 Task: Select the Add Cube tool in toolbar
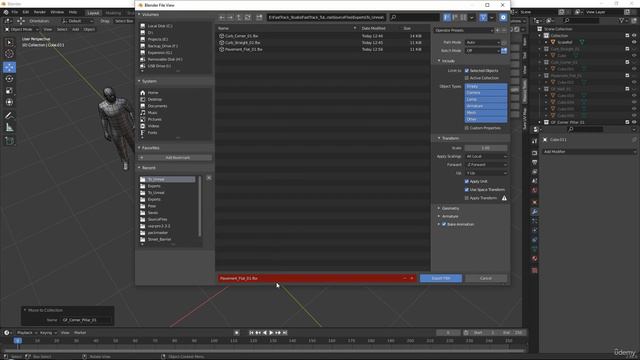(x=9, y=141)
